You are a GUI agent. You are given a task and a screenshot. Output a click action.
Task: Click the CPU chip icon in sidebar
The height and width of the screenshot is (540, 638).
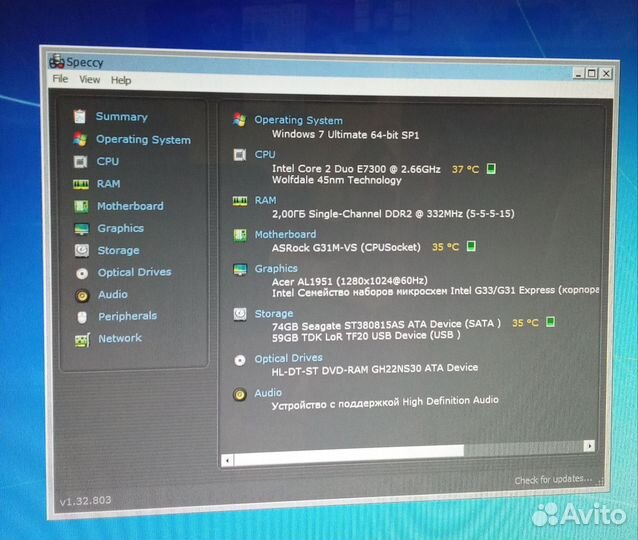coord(80,162)
